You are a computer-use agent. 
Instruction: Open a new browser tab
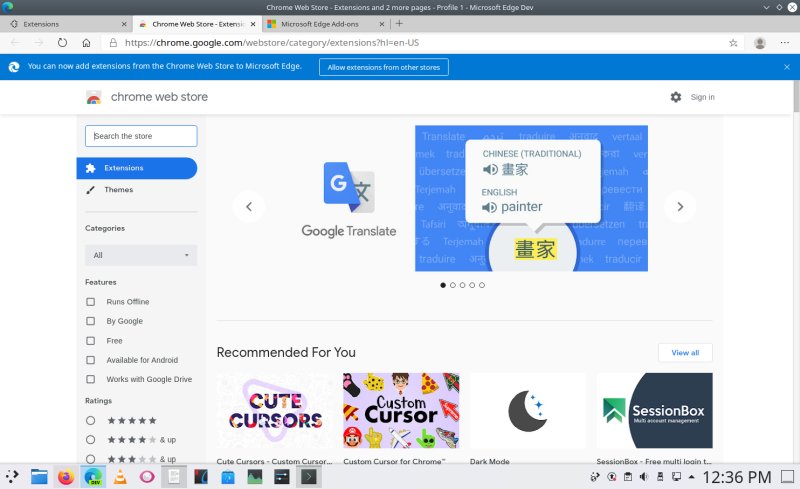[399, 23]
